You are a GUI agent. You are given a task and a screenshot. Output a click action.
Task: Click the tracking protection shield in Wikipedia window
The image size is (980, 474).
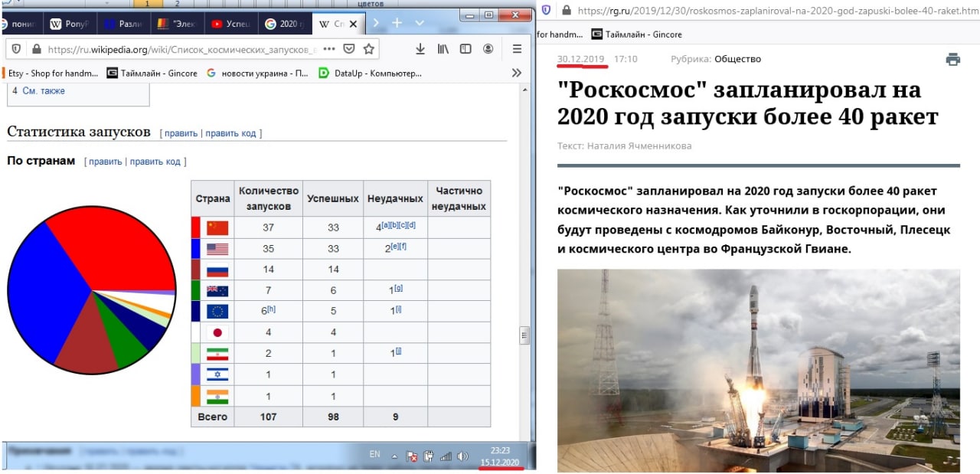click(18, 49)
